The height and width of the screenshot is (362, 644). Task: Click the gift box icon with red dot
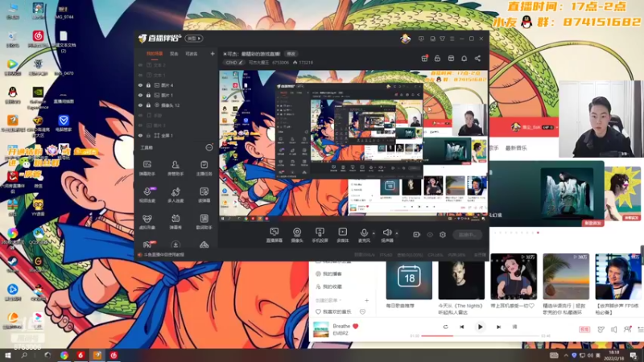tap(425, 58)
